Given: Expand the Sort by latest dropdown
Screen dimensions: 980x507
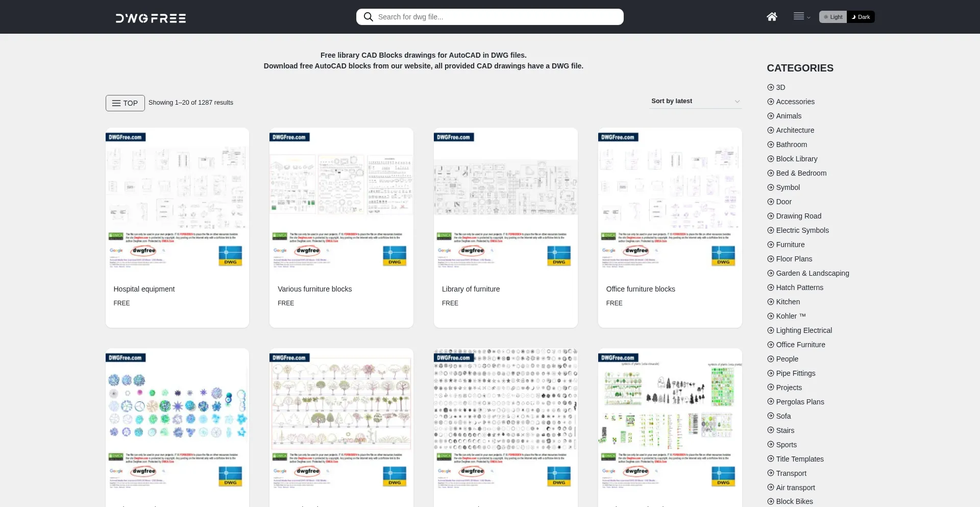Looking at the screenshot, I should [x=695, y=101].
